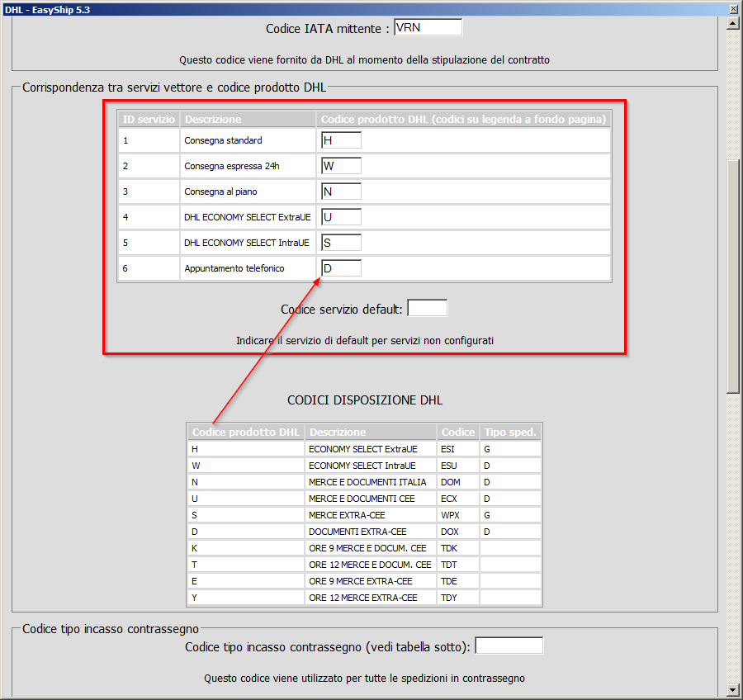Edit DHL code for Appuntamento telefonico
The height and width of the screenshot is (700, 743).
pos(341,268)
